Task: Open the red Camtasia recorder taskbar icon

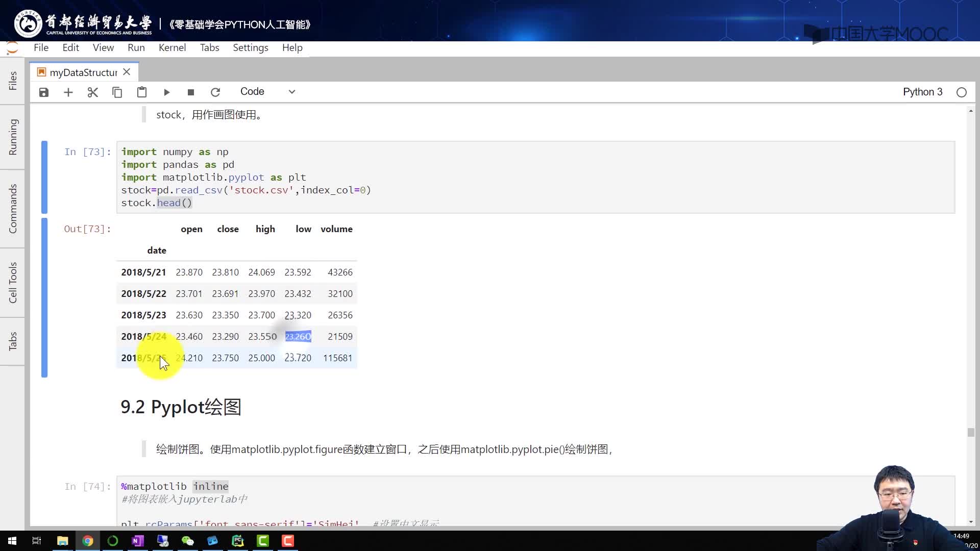Action: pyautogui.click(x=288, y=541)
